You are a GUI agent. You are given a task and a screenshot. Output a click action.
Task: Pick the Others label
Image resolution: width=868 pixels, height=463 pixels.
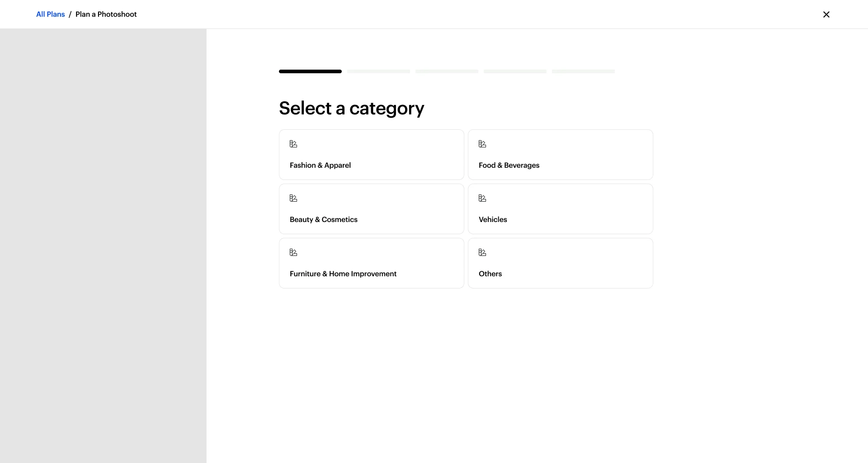(490, 274)
